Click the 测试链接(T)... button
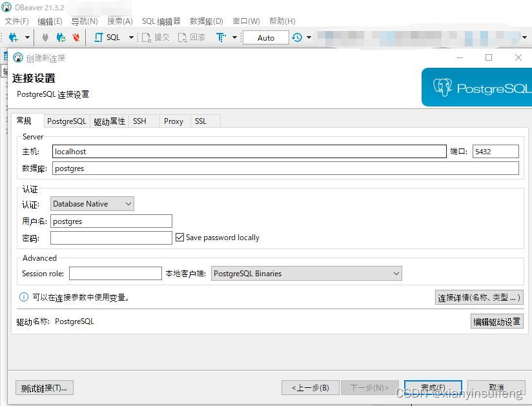Screen dimensions: 532x406 click(x=44, y=388)
